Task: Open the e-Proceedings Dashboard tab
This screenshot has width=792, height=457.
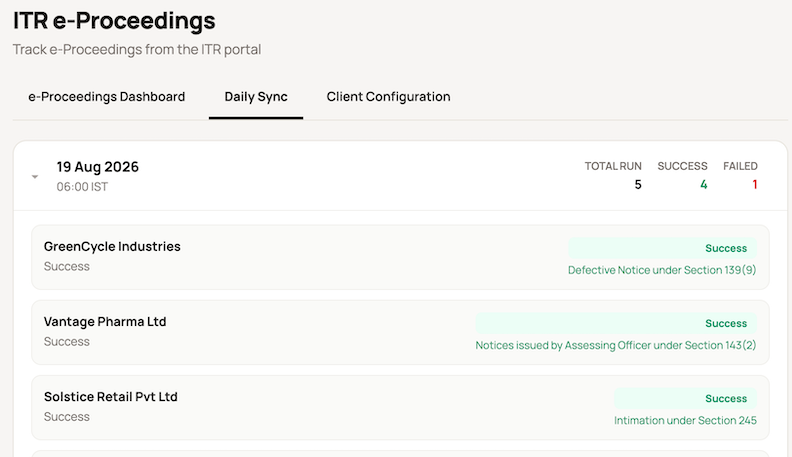Action: 107,96
